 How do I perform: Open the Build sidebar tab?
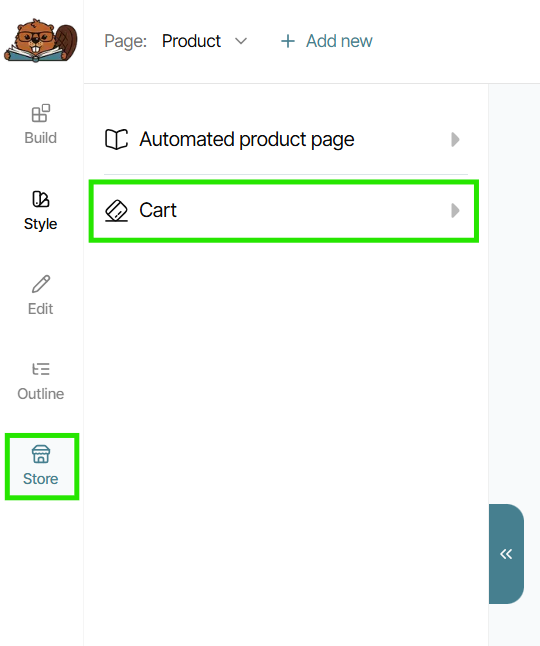pyautogui.click(x=40, y=124)
